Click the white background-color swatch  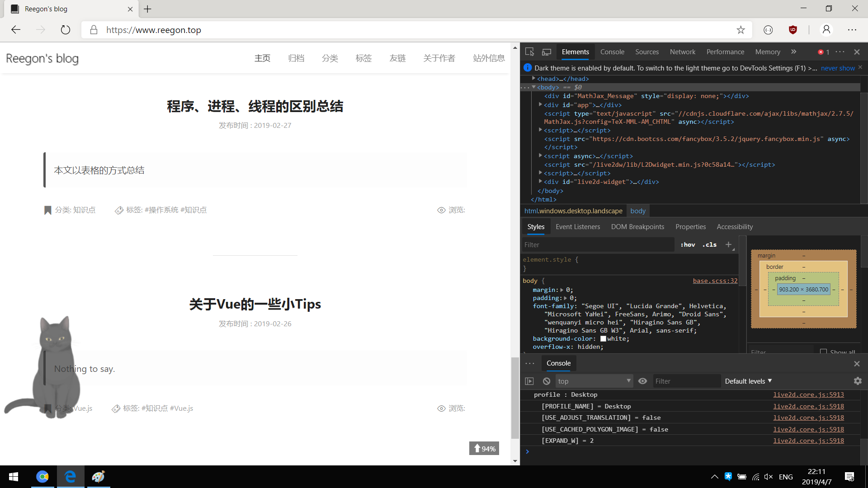[603, 339]
